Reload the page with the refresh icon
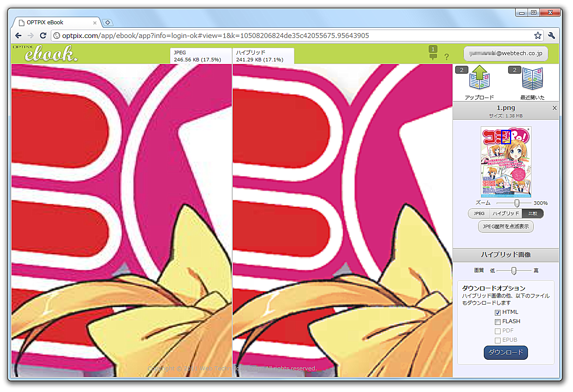 [43, 35]
